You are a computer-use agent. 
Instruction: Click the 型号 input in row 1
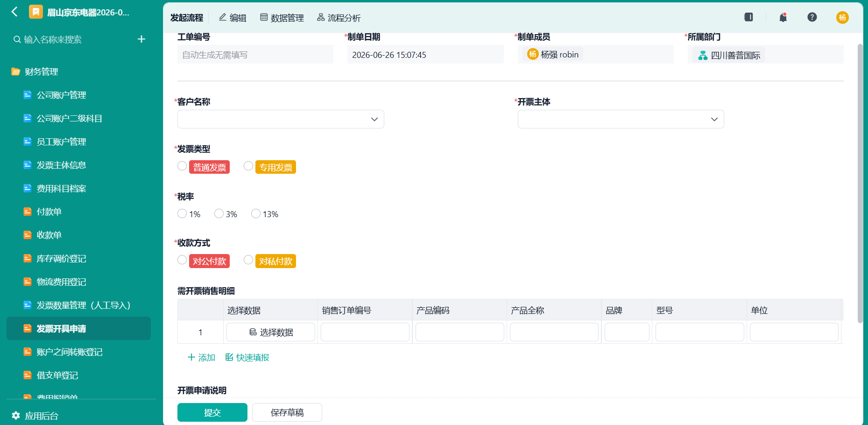pyautogui.click(x=700, y=332)
